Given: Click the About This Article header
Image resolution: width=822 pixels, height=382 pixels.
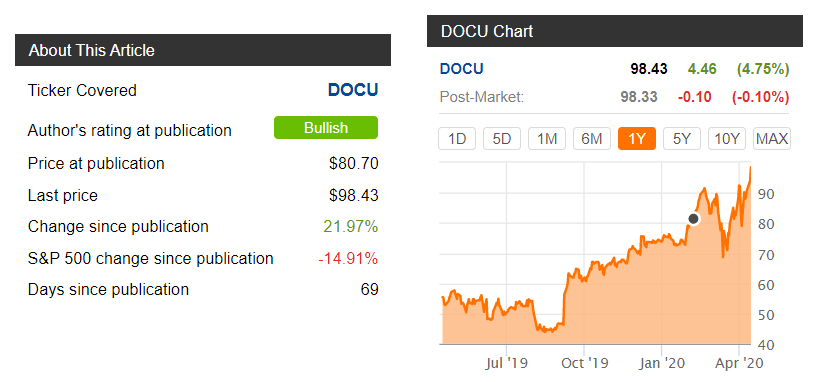Looking at the screenshot, I should (x=91, y=50).
